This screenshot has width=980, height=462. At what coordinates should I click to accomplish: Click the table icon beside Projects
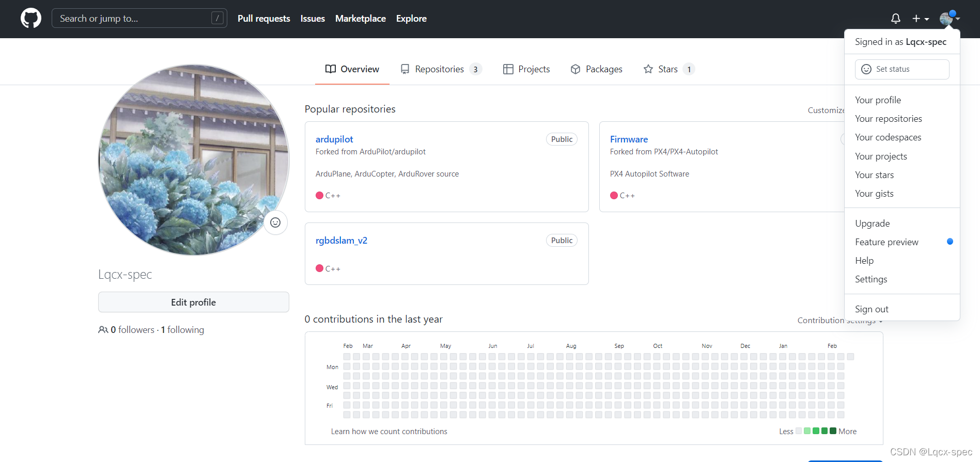[x=508, y=69]
